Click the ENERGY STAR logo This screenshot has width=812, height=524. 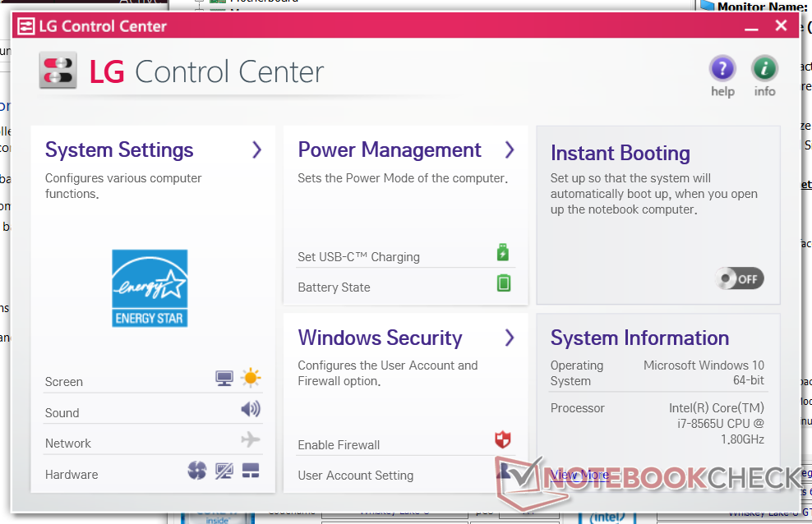150,288
